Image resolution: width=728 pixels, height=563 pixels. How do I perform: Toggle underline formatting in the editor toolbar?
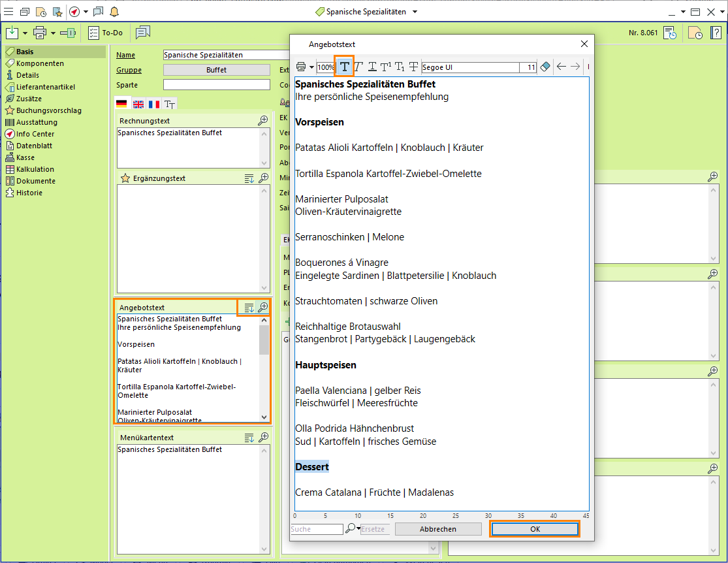pyautogui.click(x=372, y=67)
